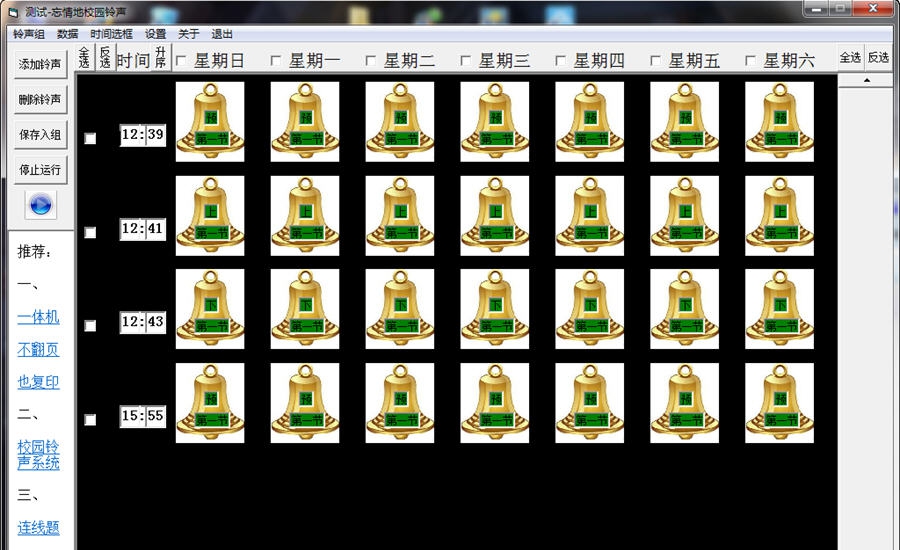Check the 星期五 checkbox
900x550 pixels.
[655, 60]
